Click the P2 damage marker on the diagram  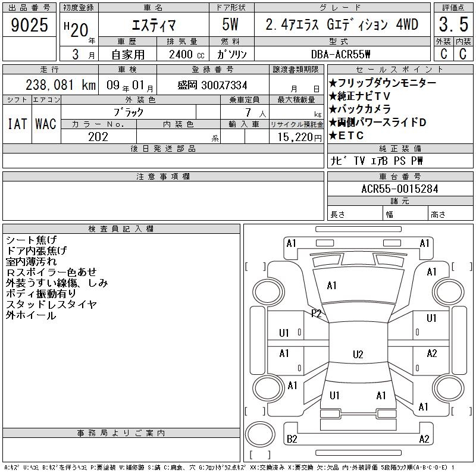317,313
